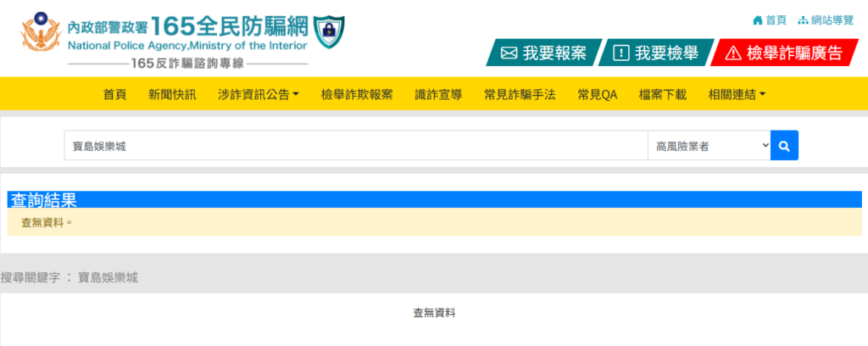Image resolution: width=868 pixels, height=346 pixels.
Task: Open the 檔案下載 menu item
Action: 663,95
